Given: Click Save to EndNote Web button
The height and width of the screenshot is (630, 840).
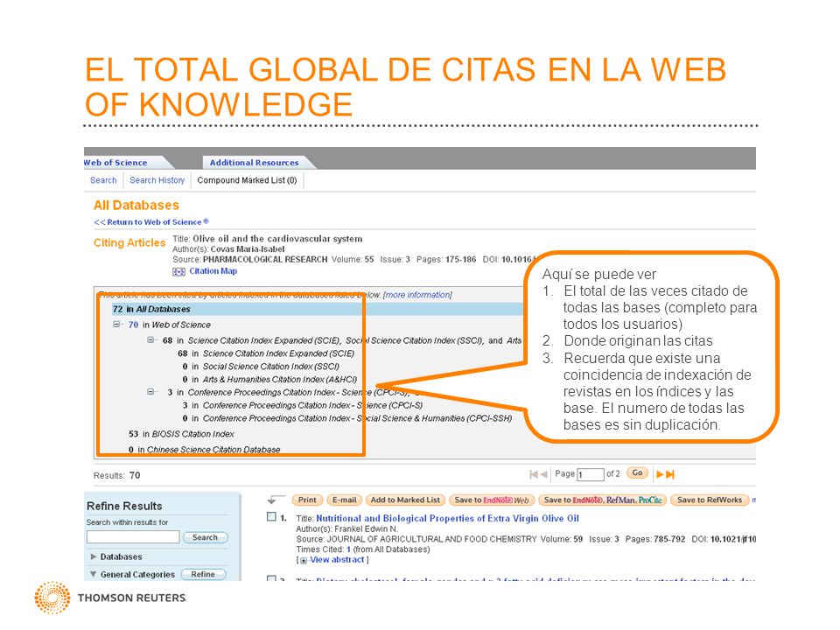Looking at the screenshot, I should 492,500.
